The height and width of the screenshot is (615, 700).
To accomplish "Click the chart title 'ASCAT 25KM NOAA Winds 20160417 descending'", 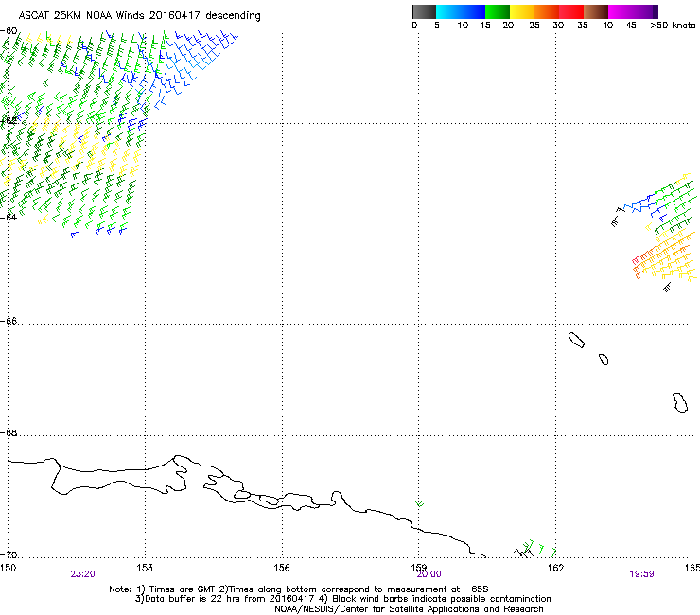I will tap(139, 16).
